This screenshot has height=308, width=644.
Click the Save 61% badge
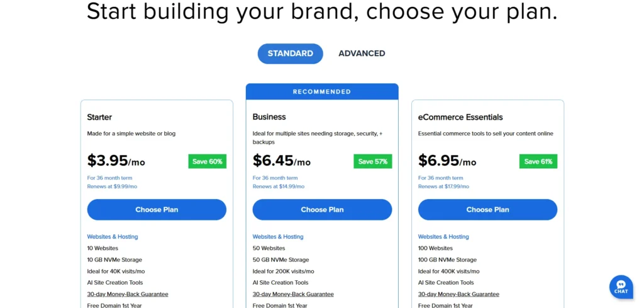538,161
